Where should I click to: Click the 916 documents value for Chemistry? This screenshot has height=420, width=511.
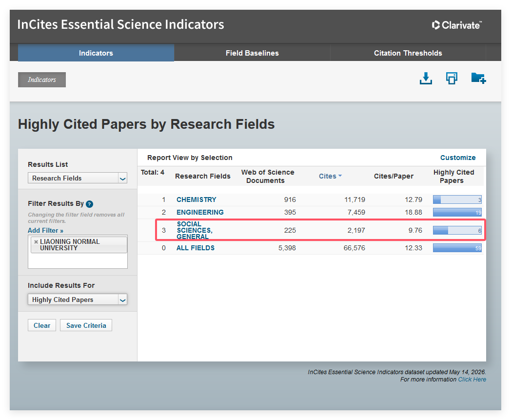coord(290,200)
